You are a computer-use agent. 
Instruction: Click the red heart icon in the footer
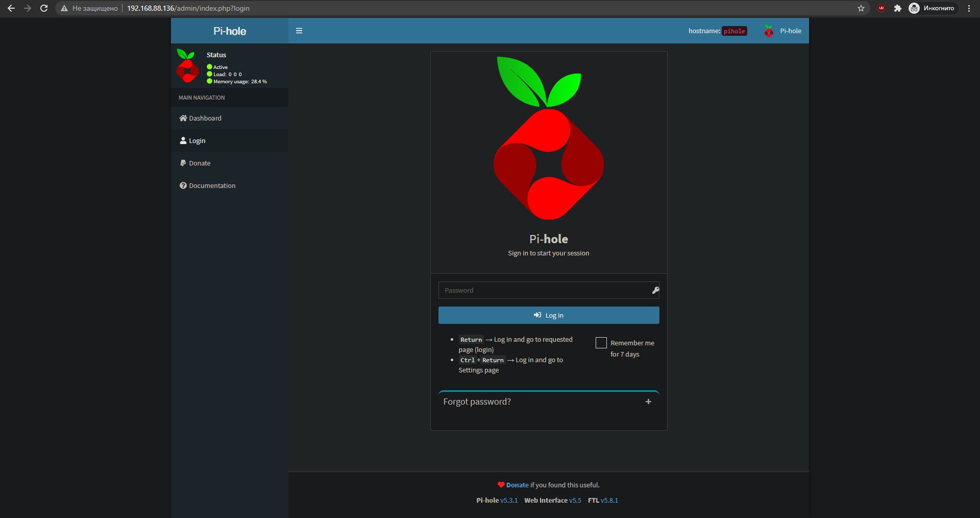coord(501,485)
